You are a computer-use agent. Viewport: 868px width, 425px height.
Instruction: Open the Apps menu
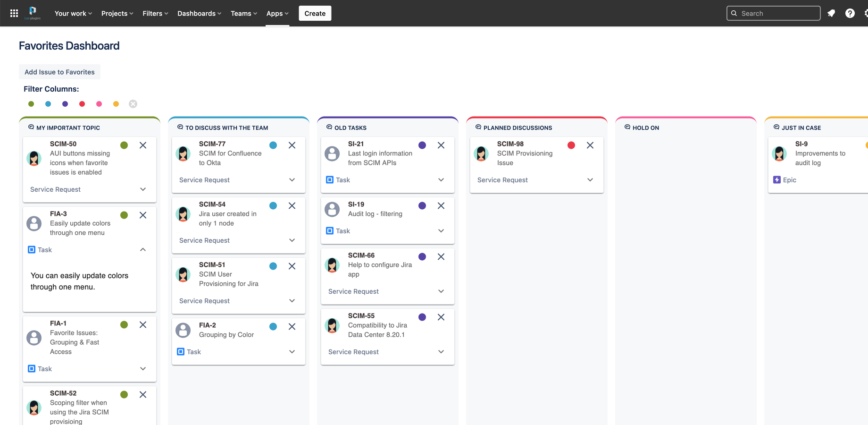[x=277, y=13]
